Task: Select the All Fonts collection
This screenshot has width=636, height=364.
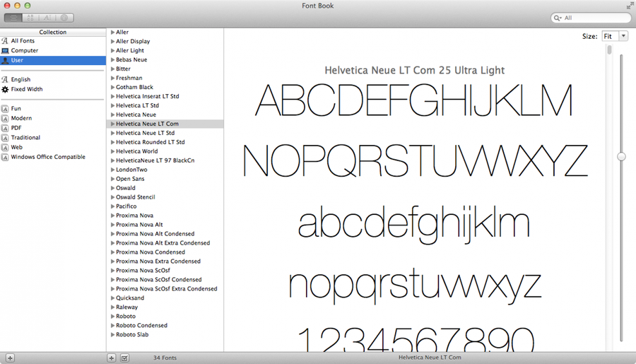Action: point(23,41)
